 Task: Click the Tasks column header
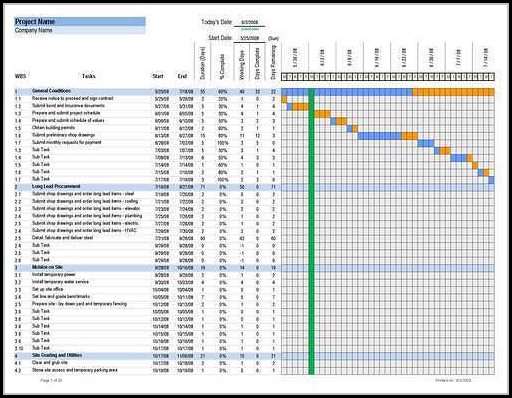89,76
